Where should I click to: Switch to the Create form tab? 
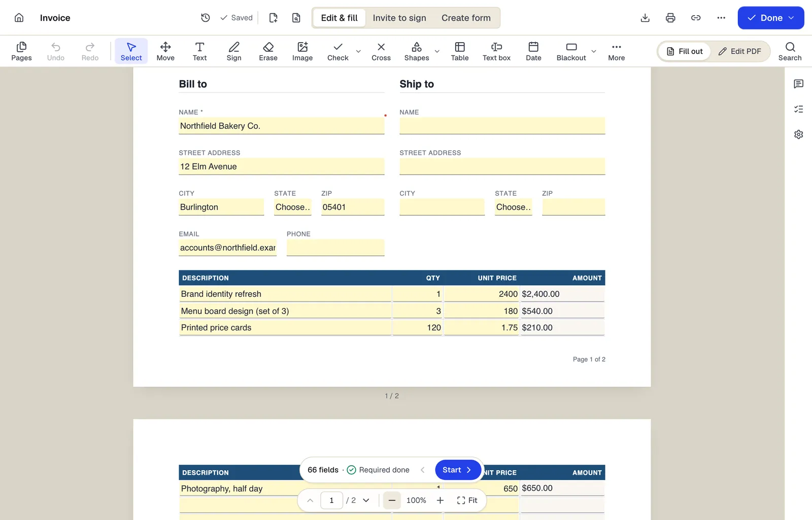click(466, 18)
